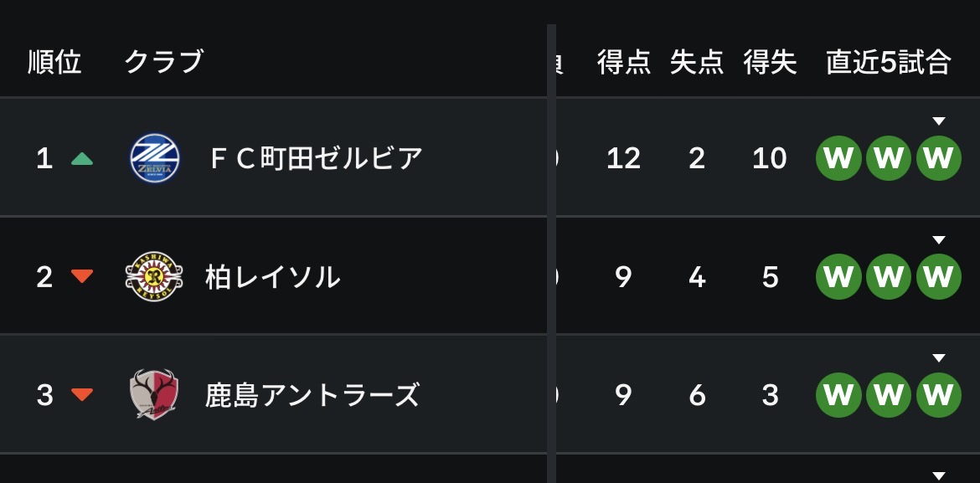
Task: Click the 順位 column header
Action: [55, 63]
